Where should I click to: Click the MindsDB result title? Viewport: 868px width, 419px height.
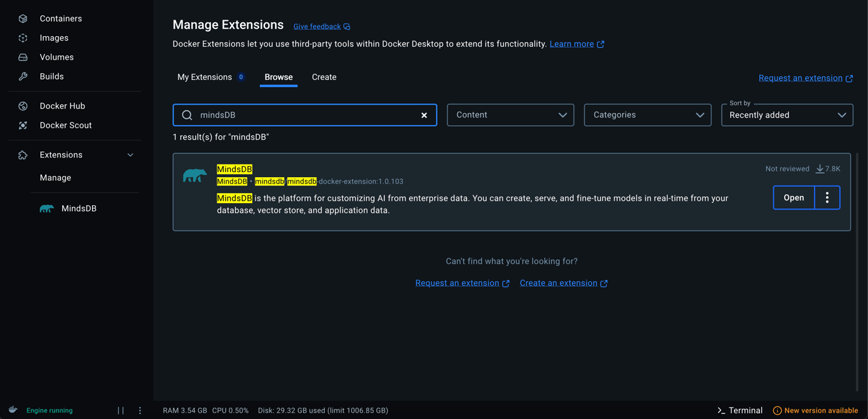coord(234,169)
